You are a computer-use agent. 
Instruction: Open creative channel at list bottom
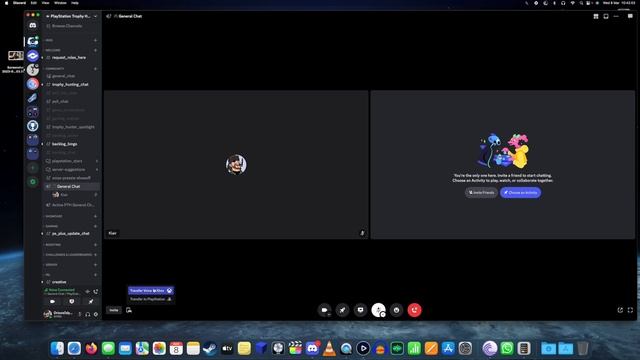59,282
